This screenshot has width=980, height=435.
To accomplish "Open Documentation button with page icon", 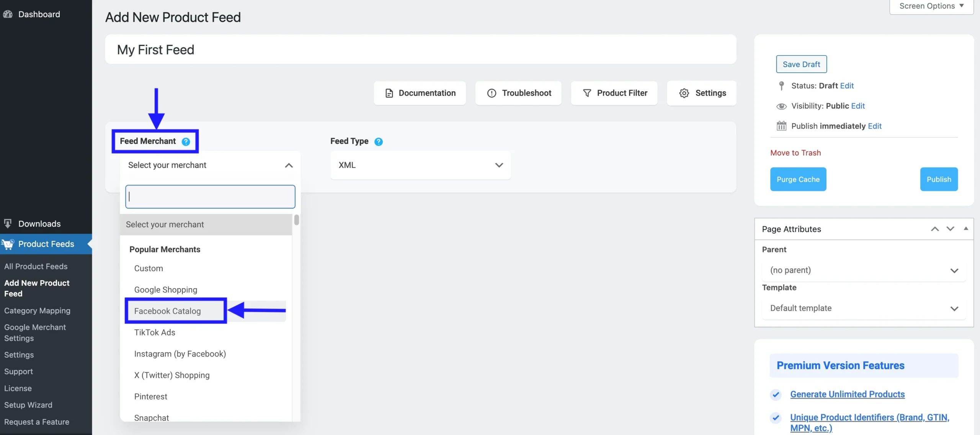I will click(x=420, y=93).
